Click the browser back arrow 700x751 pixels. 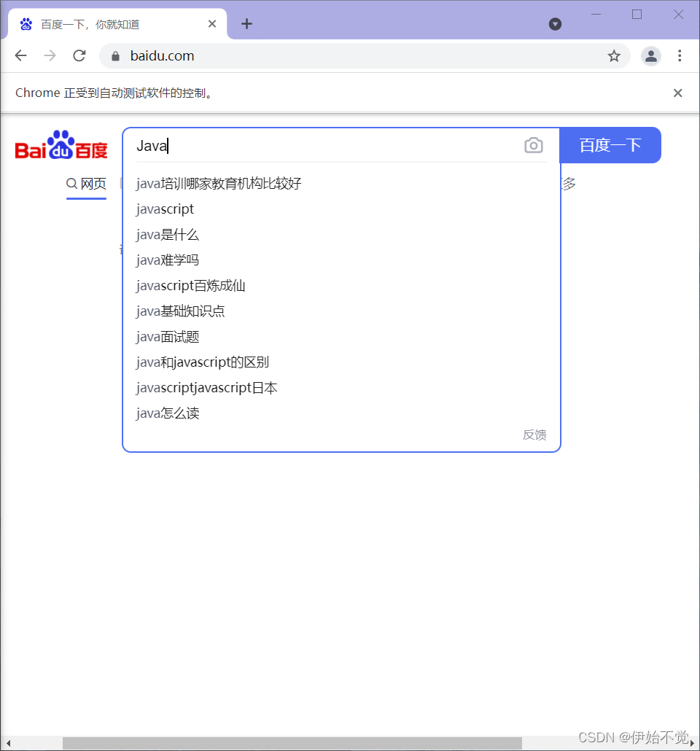(20, 55)
